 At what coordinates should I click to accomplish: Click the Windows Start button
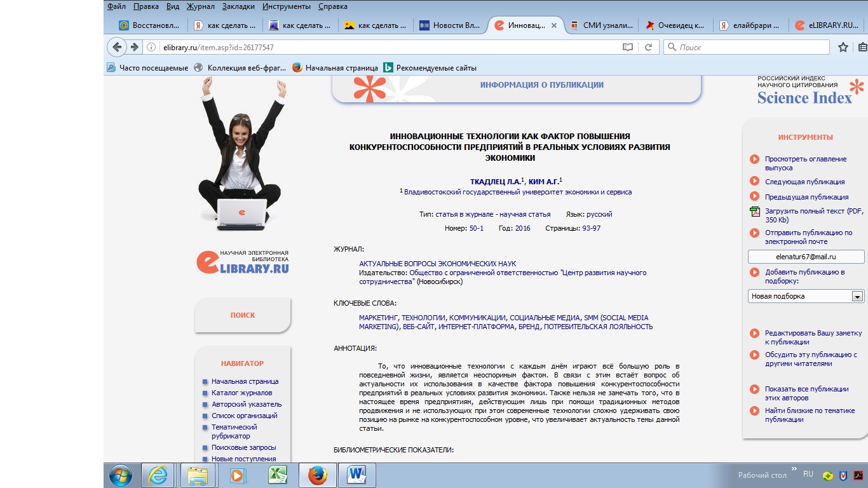[x=120, y=475]
